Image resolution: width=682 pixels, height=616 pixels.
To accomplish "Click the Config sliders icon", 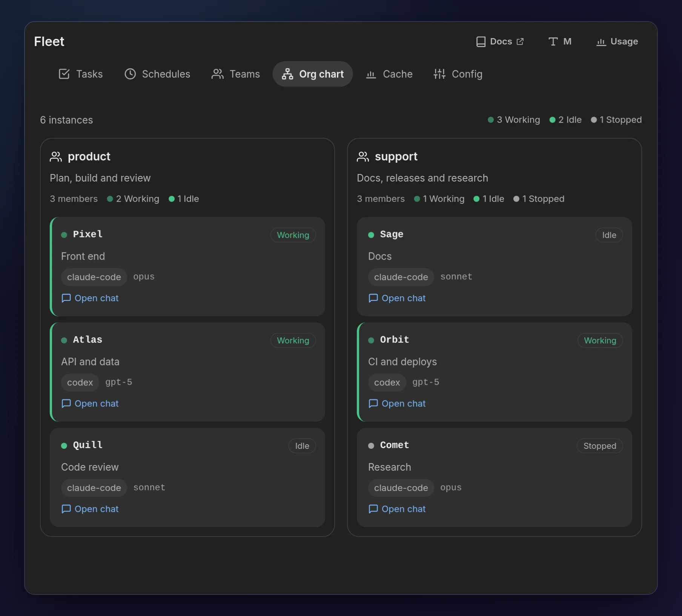I will pos(439,74).
